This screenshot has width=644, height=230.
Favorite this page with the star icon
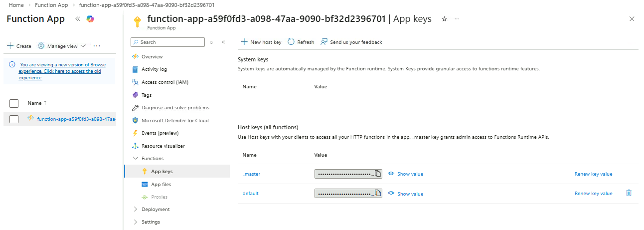444,19
